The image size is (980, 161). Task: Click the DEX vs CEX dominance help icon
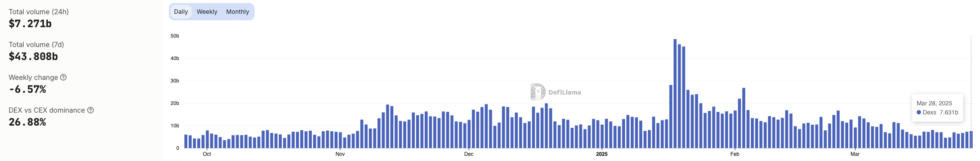click(x=90, y=110)
